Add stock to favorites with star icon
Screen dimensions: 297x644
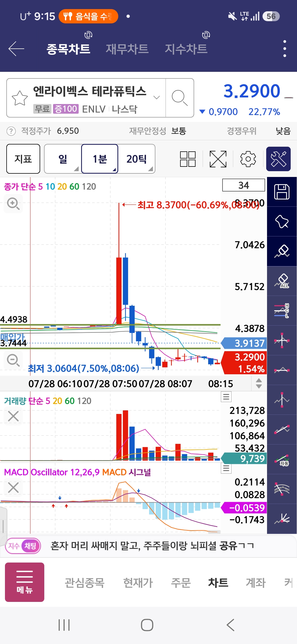click(20, 98)
